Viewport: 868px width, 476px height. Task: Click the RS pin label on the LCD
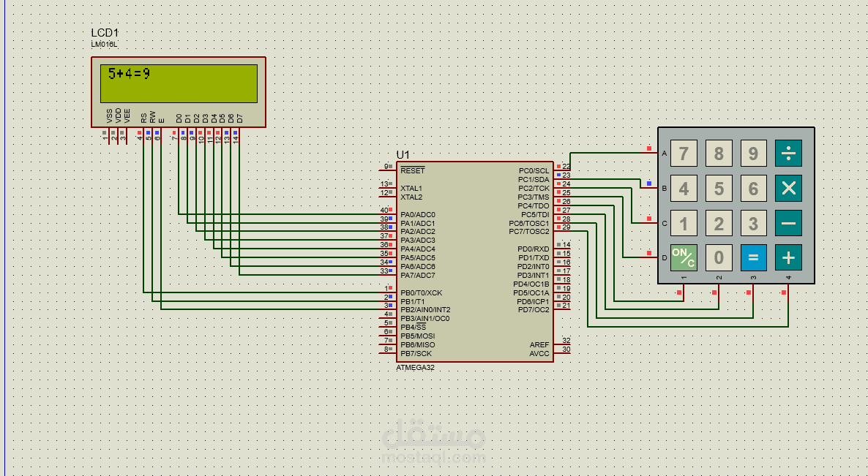[x=144, y=118]
